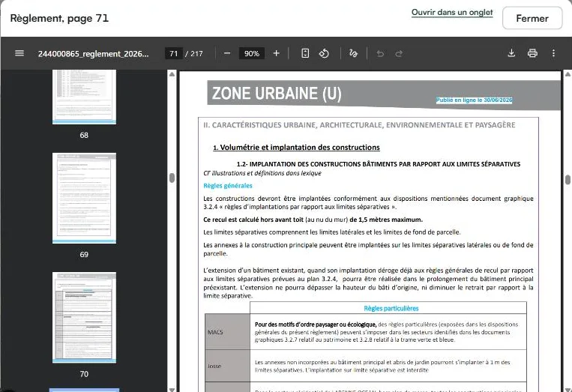Click 'Pour des motifs d'ordre paysager' text
Viewport: 572px width, 392px height.
[x=316, y=325]
